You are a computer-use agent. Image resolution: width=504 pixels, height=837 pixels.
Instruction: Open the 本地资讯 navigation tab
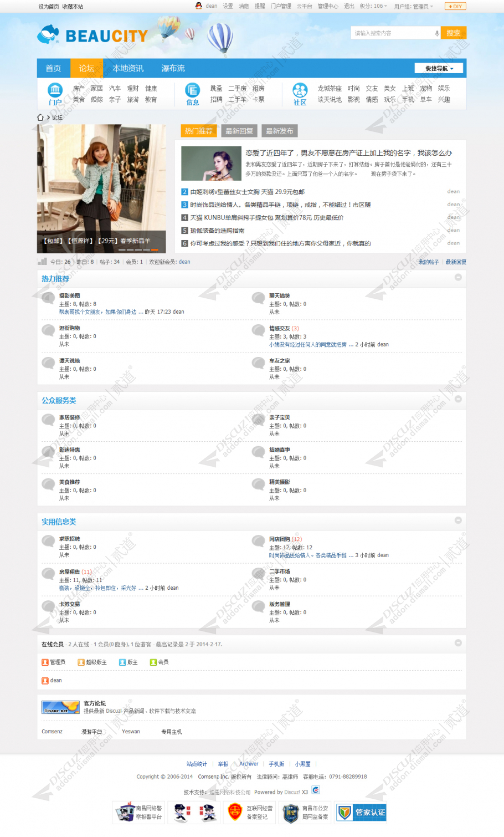coord(128,68)
